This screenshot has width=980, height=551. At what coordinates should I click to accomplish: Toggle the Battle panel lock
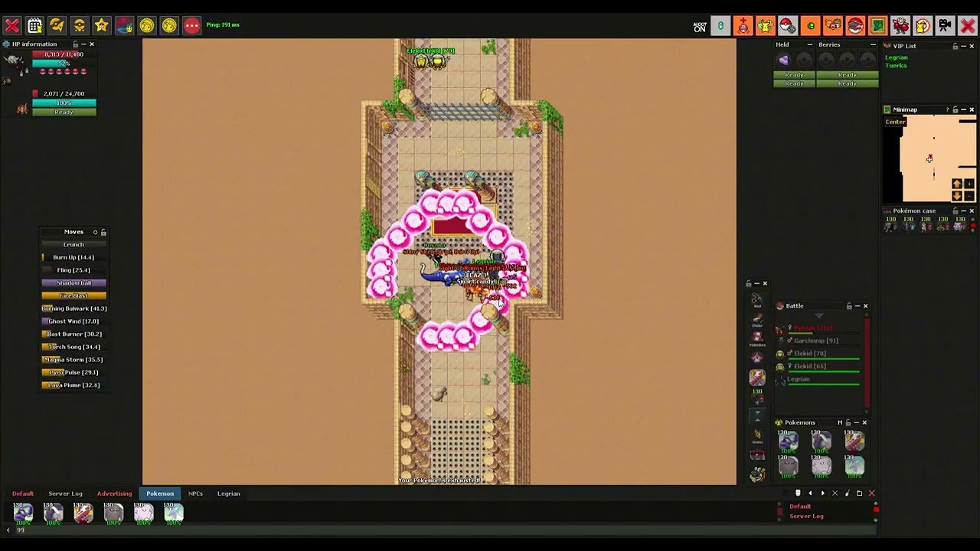[849, 306]
